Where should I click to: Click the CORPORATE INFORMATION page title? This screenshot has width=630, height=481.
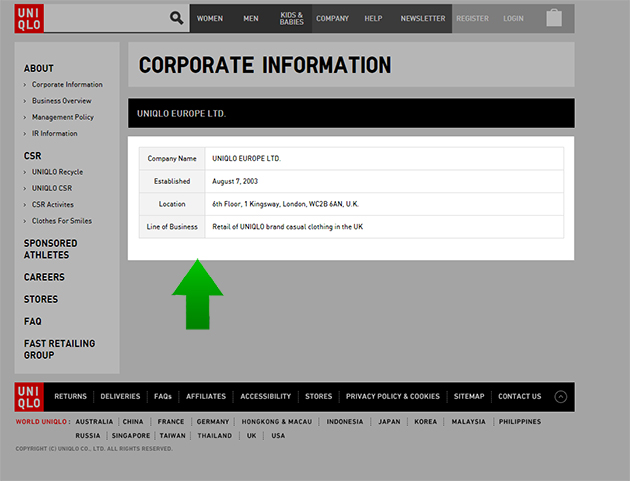[x=265, y=65]
